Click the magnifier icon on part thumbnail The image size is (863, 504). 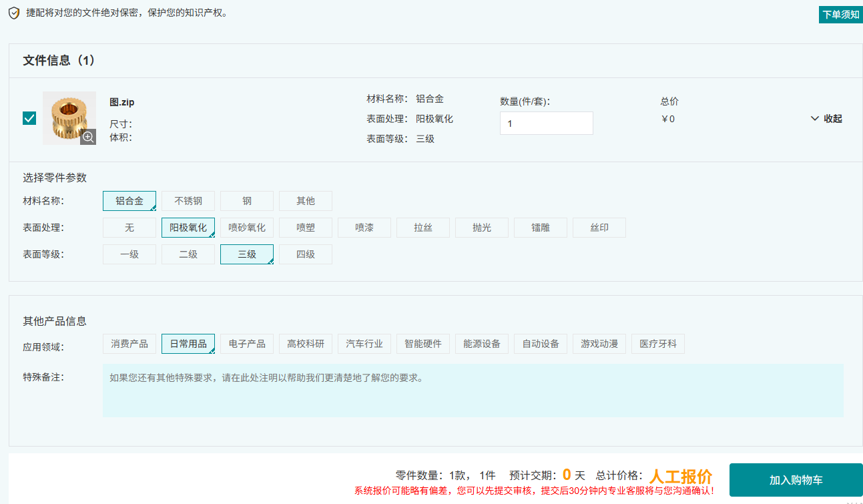[88, 137]
